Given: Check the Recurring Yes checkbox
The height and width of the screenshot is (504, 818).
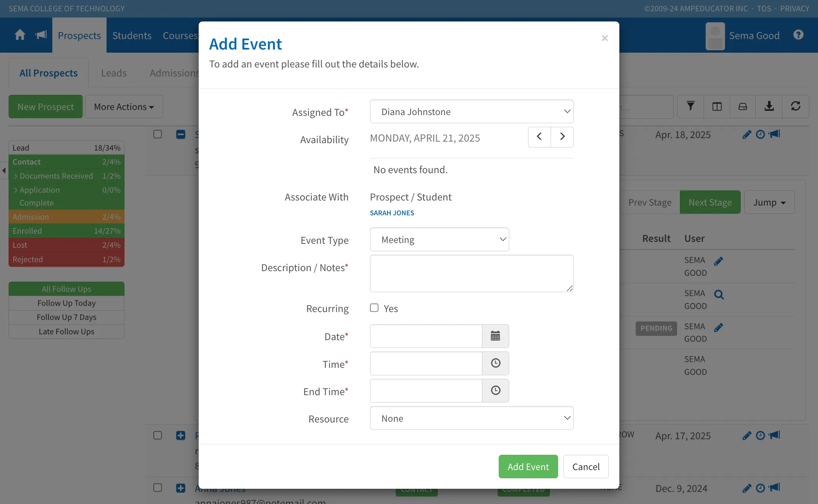Looking at the screenshot, I should click(374, 308).
